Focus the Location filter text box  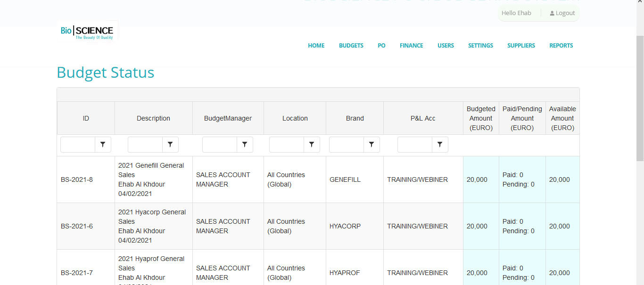(x=287, y=145)
